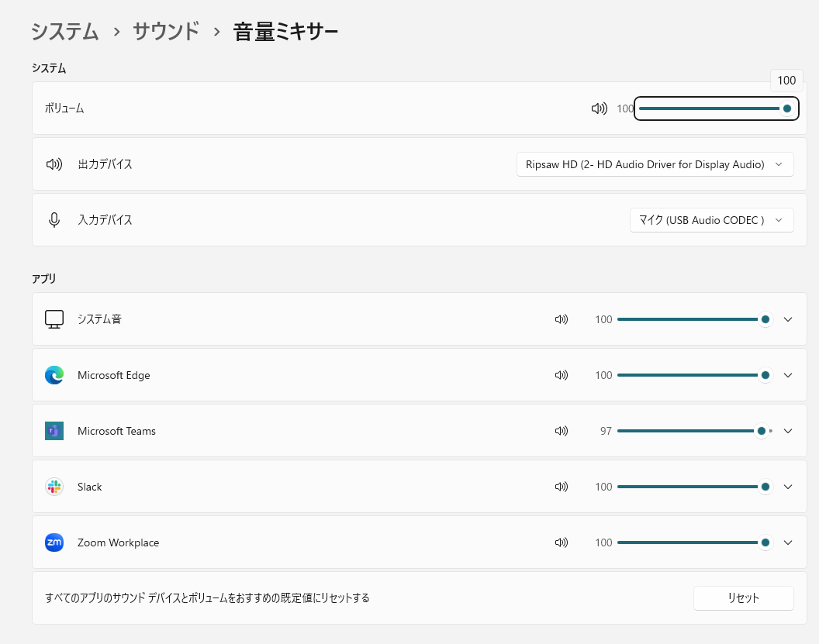Open the 入力デバイス microphone dropdown
Screen dimensions: 819x644
tap(711, 220)
